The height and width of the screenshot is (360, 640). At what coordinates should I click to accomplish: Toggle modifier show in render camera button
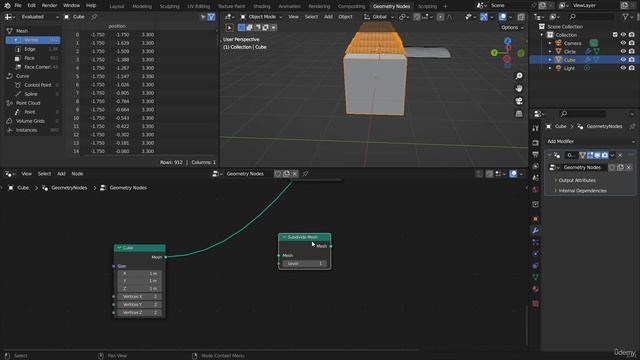pos(605,155)
